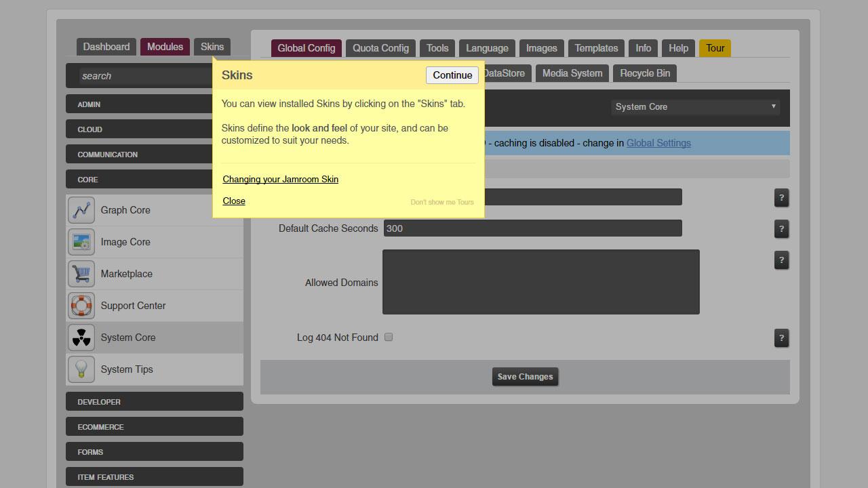The height and width of the screenshot is (488, 868).
Task: Show help for Default Cache Seconds
Action: point(781,229)
